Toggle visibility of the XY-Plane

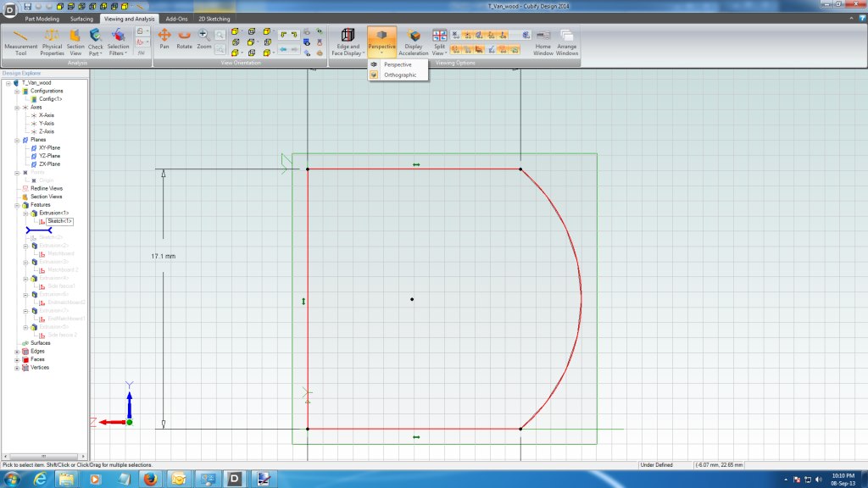click(x=34, y=147)
